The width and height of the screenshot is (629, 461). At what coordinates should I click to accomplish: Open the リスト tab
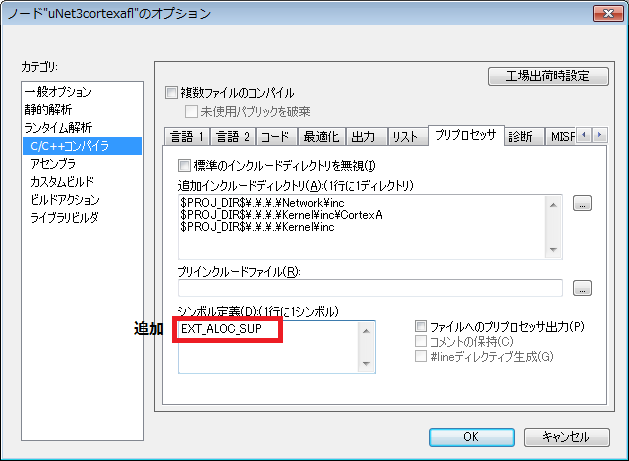coord(405,136)
